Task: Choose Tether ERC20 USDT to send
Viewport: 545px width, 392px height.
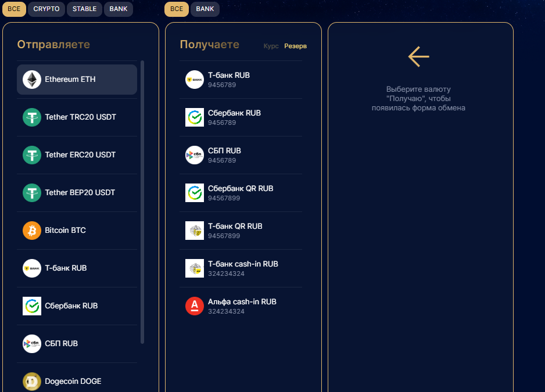Action: pyautogui.click(x=77, y=155)
